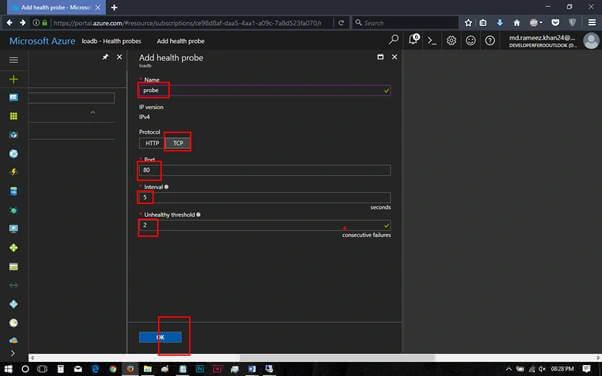Select the HTTP protocol option
This screenshot has height=376, width=602.
(x=152, y=143)
